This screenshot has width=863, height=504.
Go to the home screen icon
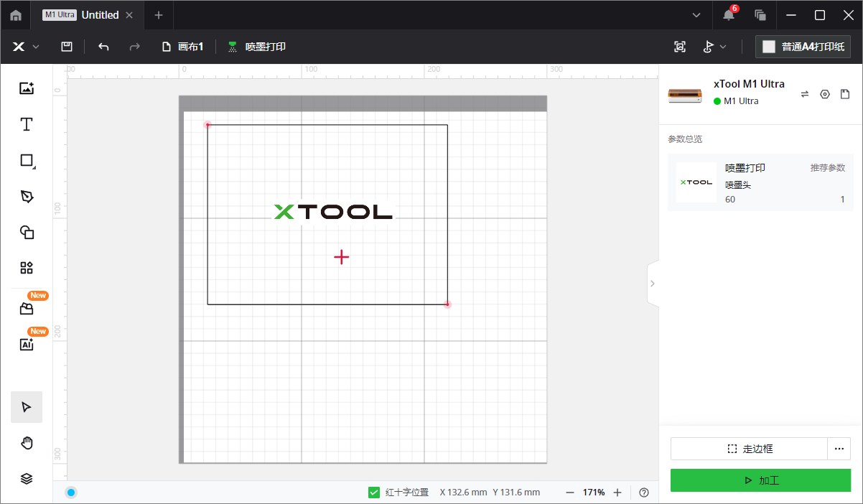click(x=16, y=15)
